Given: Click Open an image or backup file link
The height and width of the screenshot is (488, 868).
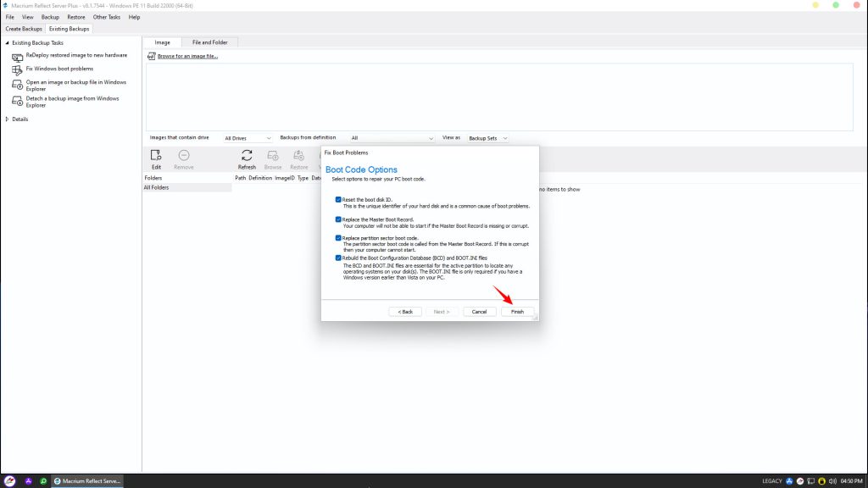Looking at the screenshot, I should (75, 86).
